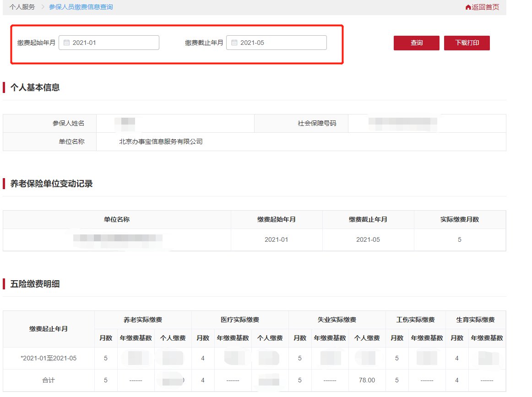The image size is (532, 397).
Task: Click the home icon beside 返回首页
Action: pyautogui.click(x=468, y=7)
